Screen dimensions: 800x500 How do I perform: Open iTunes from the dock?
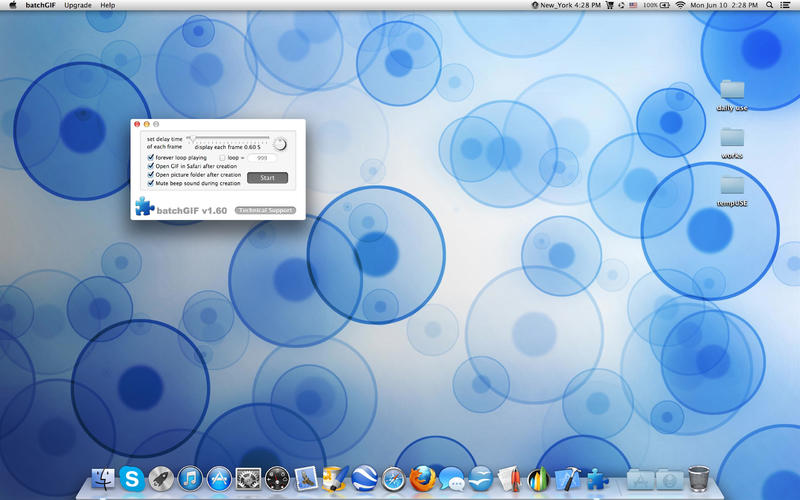click(x=189, y=479)
